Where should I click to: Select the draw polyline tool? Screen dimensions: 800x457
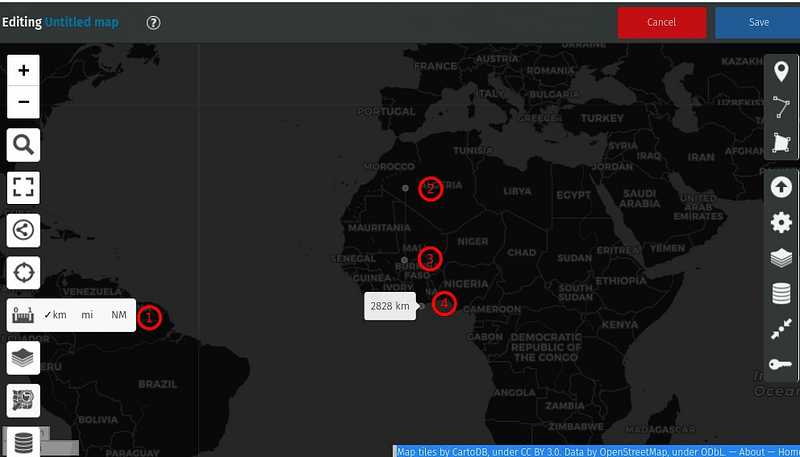click(x=781, y=107)
